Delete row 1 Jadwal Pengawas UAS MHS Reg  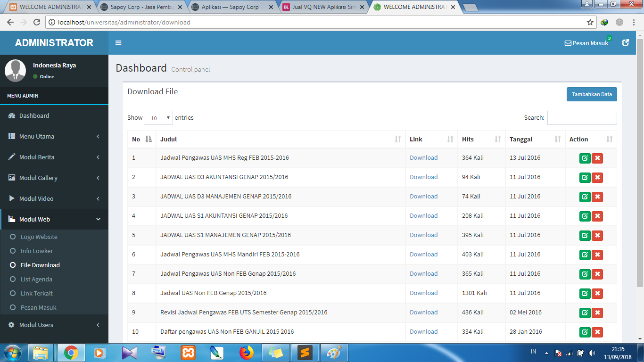(597, 158)
